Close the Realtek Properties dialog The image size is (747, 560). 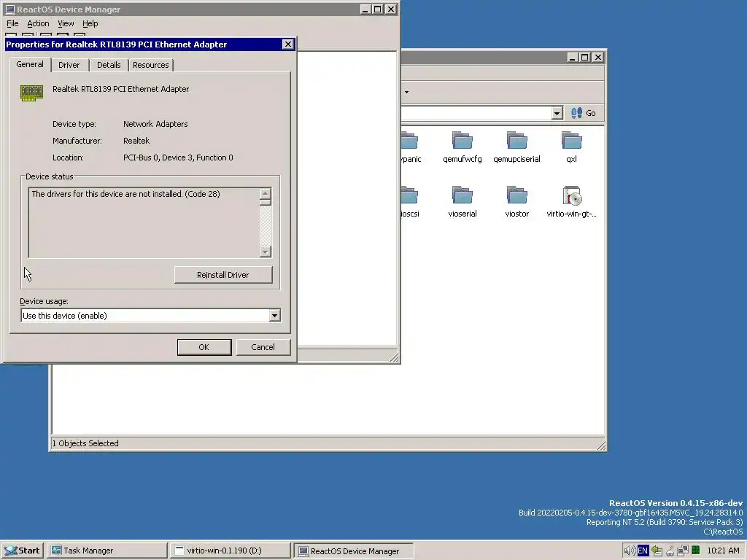(287, 44)
